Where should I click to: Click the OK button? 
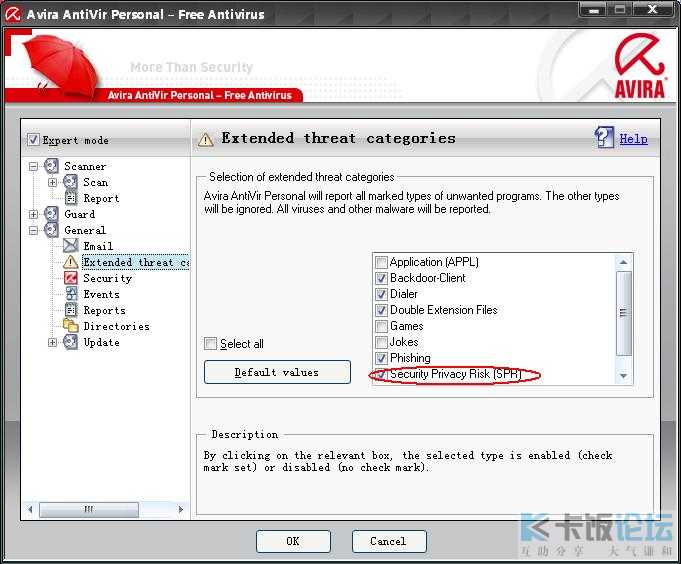[293, 541]
